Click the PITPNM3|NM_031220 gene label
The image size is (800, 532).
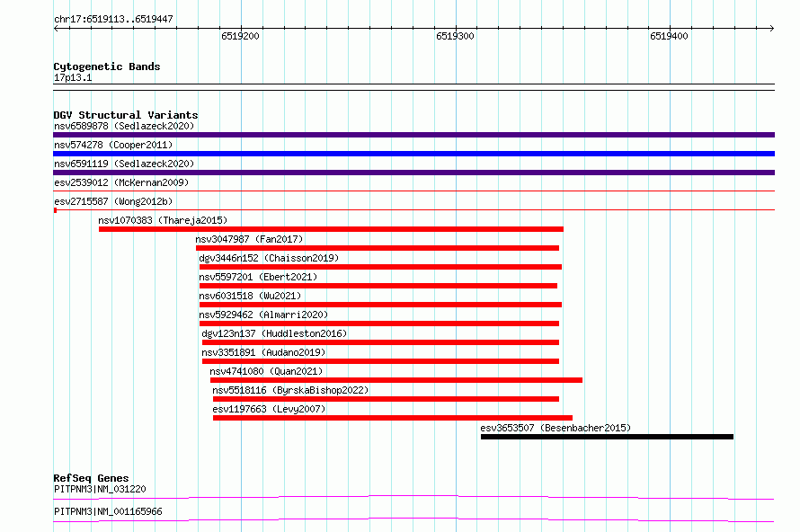tap(100, 489)
